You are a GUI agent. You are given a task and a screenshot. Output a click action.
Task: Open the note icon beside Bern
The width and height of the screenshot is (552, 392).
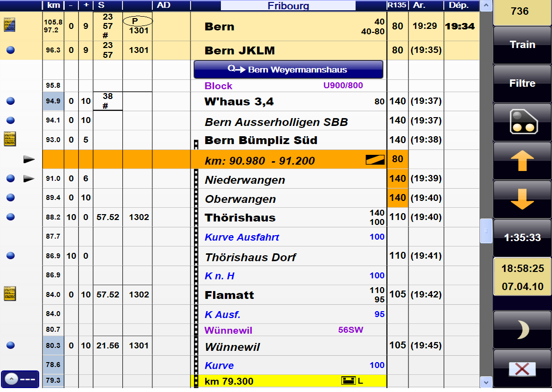click(10, 24)
